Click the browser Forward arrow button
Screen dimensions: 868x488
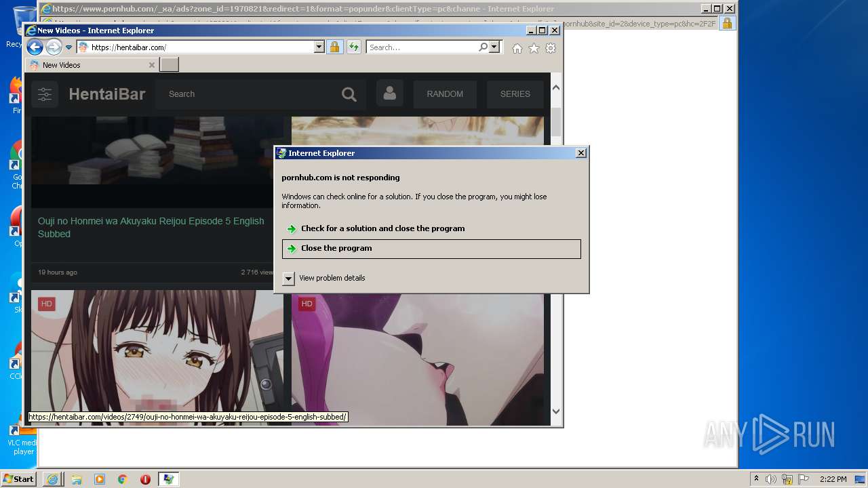(x=54, y=47)
